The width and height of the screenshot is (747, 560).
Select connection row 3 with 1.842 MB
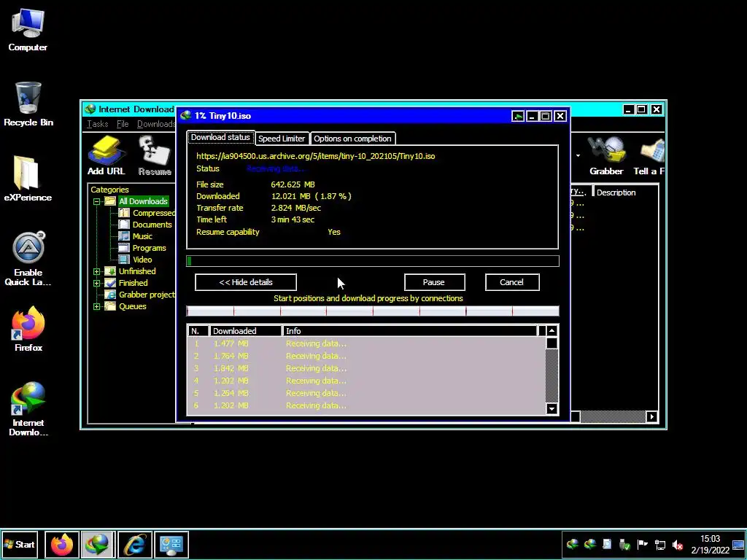pos(366,368)
